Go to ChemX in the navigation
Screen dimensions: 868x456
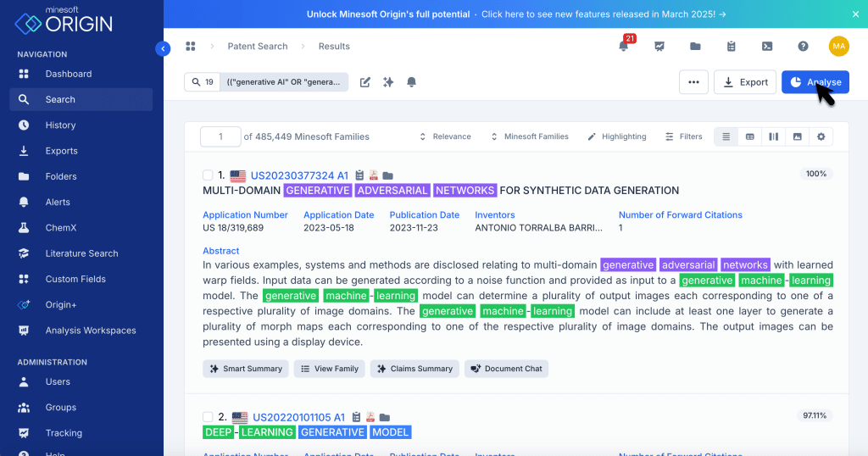(x=61, y=228)
